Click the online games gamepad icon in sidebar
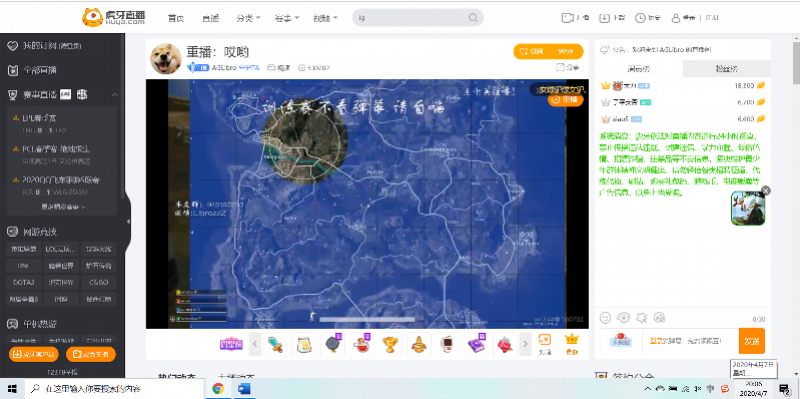The image size is (800, 399). pos(13,232)
